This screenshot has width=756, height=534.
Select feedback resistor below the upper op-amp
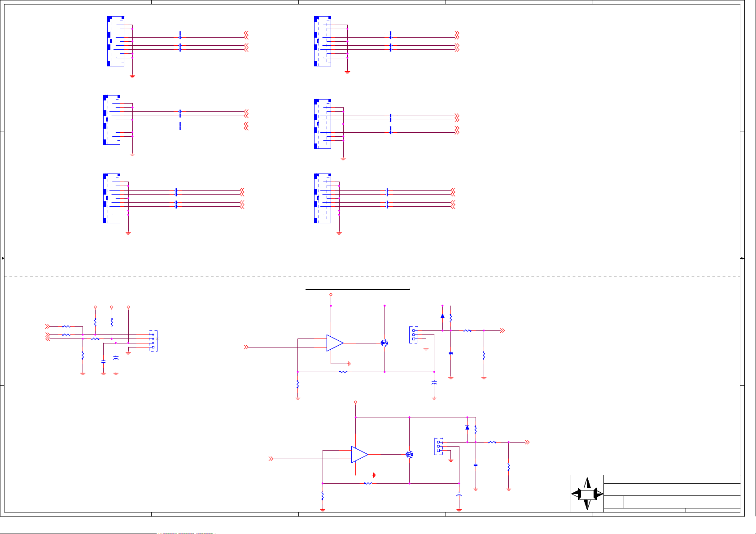[343, 372]
